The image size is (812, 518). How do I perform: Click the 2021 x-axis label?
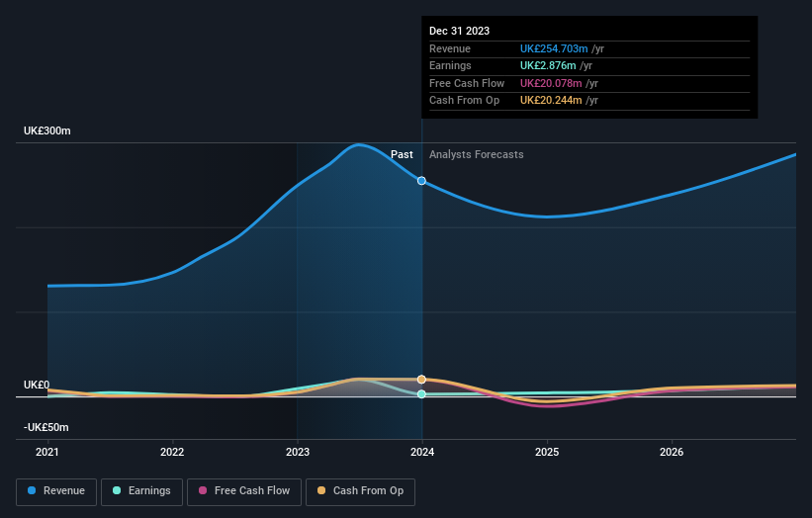(47, 452)
